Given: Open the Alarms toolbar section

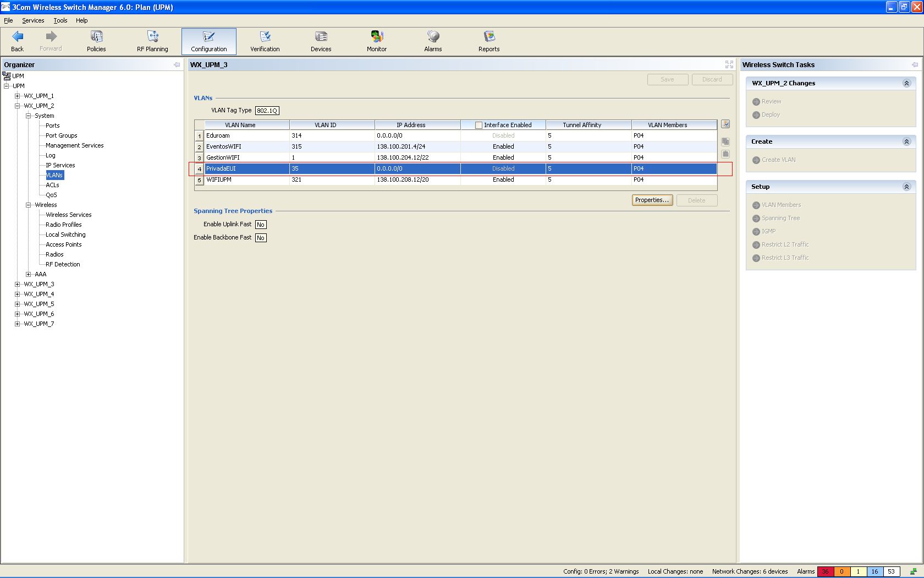Looking at the screenshot, I should 433,42.
